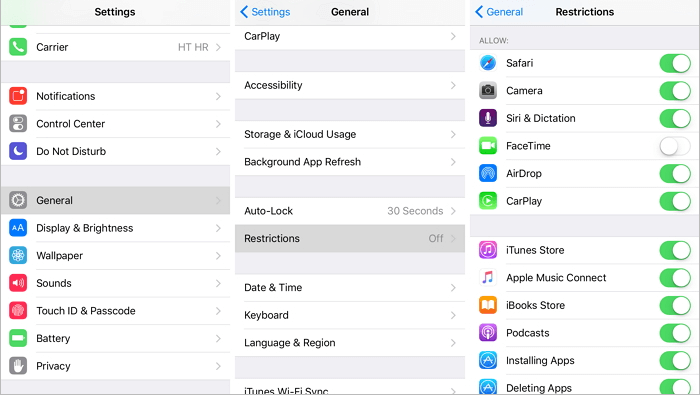Turn off the iBooks Store switch
The image size is (700, 395).
[x=675, y=305]
